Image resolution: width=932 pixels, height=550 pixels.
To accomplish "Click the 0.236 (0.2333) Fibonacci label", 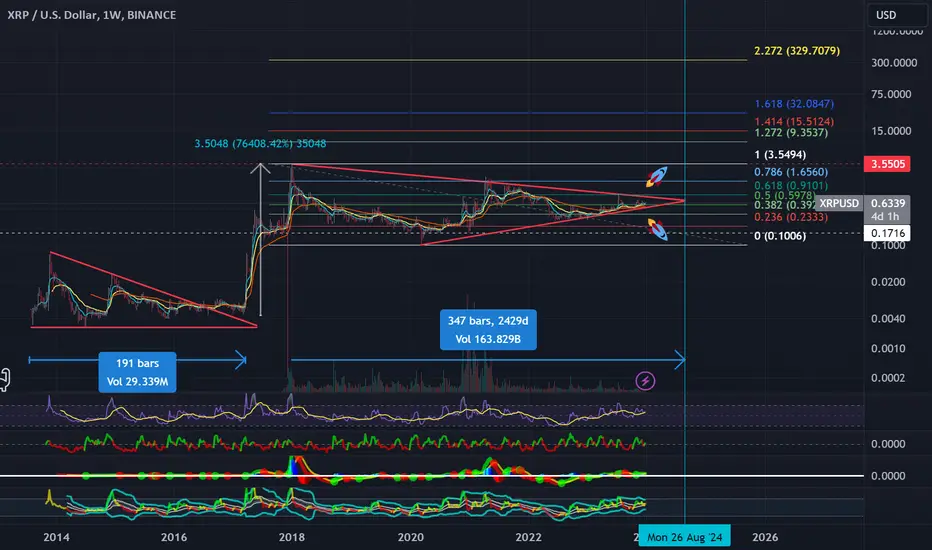I will click(791, 217).
